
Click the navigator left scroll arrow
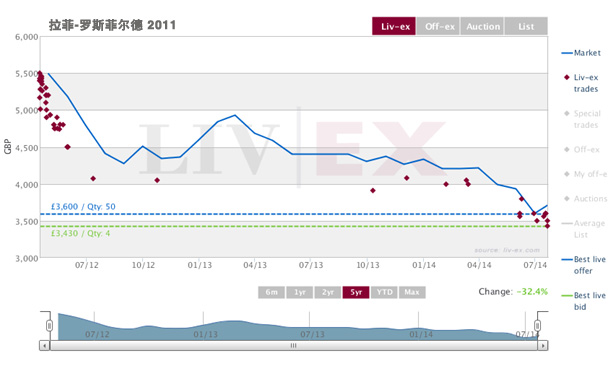point(44,345)
